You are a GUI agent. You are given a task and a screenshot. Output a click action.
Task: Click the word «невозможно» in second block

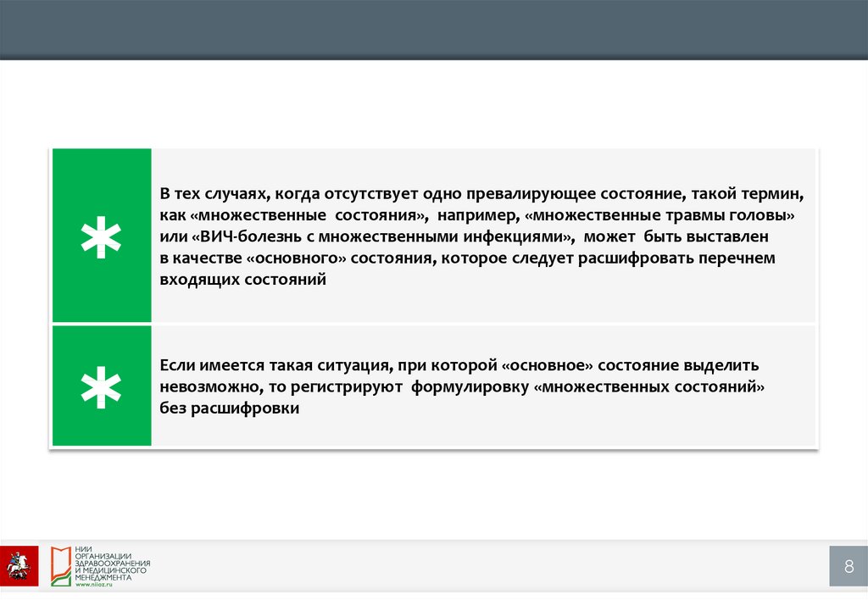click(x=201, y=386)
